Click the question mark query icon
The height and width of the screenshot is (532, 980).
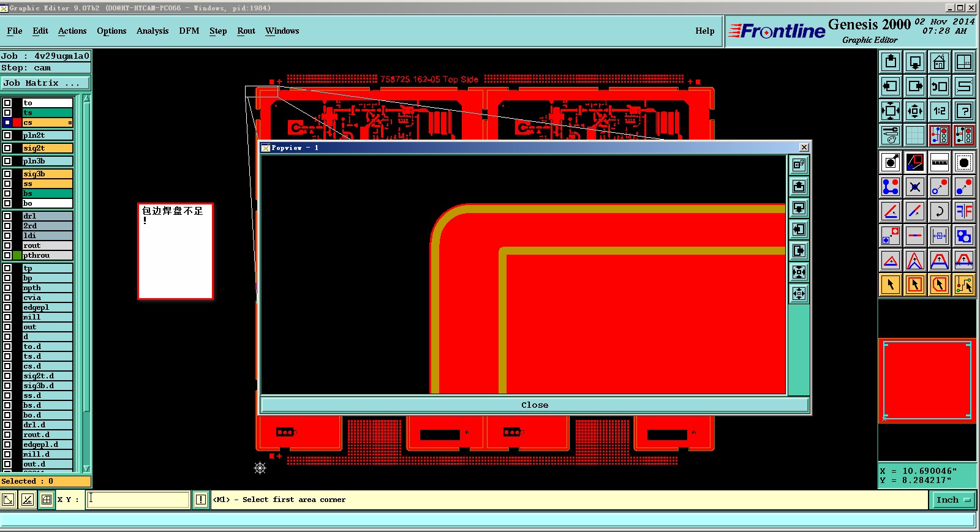[964, 111]
